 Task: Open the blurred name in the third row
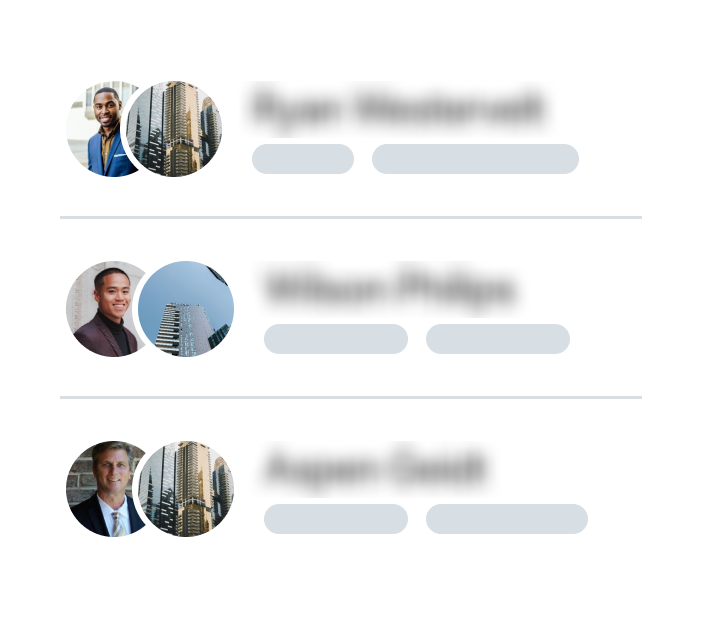[375, 467]
